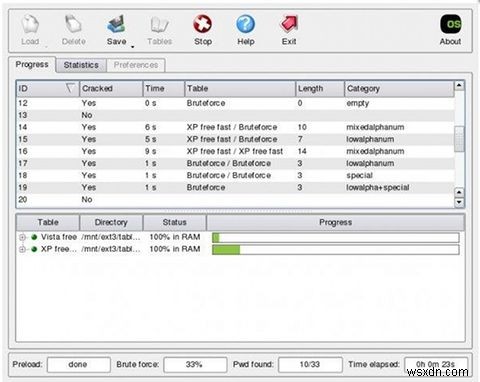Click the hash list scrollbar up arrow
This screenshot has height=382, width=480.
pos(459,85)
